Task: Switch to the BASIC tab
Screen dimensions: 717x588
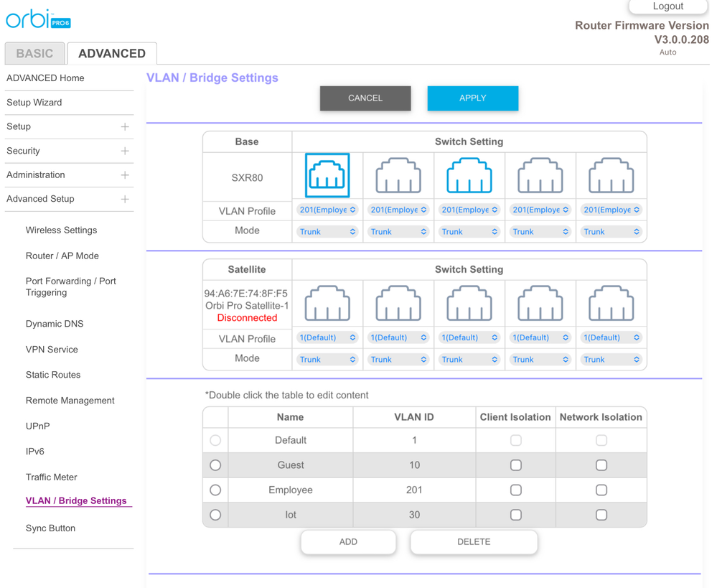Action: [x=34, y=53]
